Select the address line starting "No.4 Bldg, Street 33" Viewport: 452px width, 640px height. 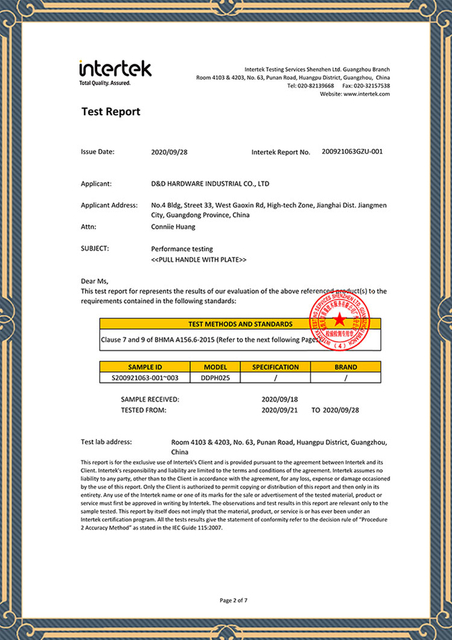269,205
